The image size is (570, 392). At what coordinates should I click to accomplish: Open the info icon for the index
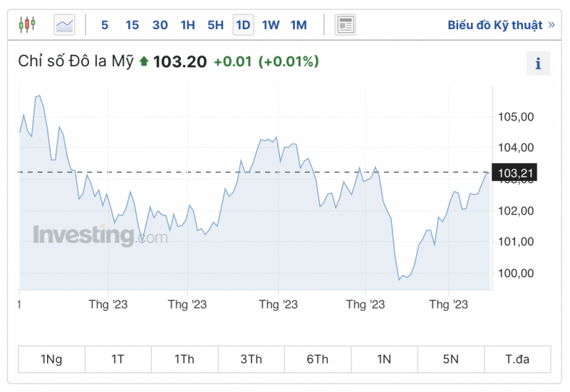(538, 63)
